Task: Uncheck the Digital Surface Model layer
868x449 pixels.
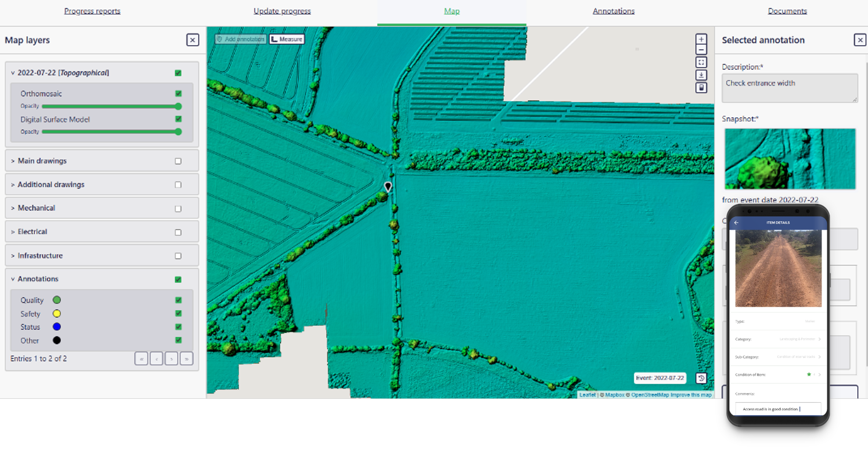Action: 178,119
